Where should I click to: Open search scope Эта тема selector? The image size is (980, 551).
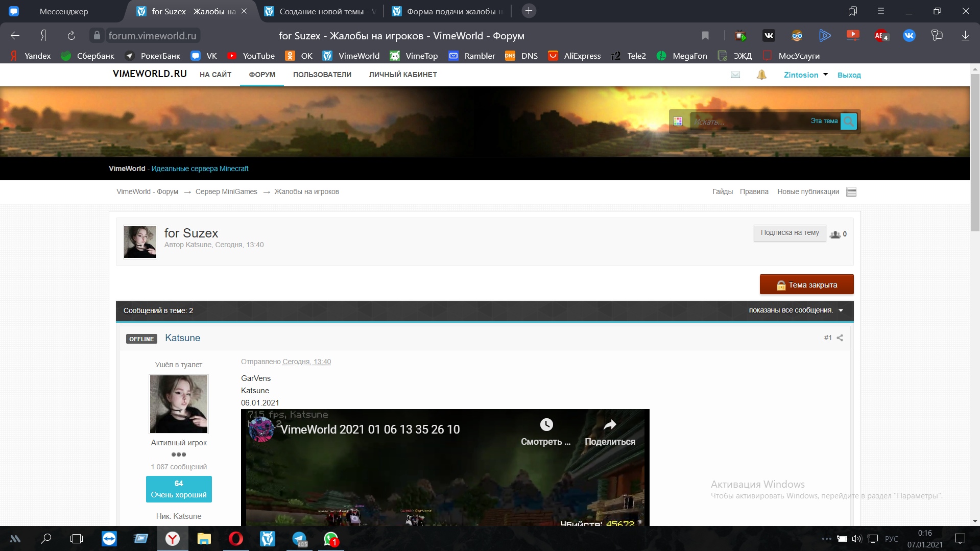click(824, 121)
